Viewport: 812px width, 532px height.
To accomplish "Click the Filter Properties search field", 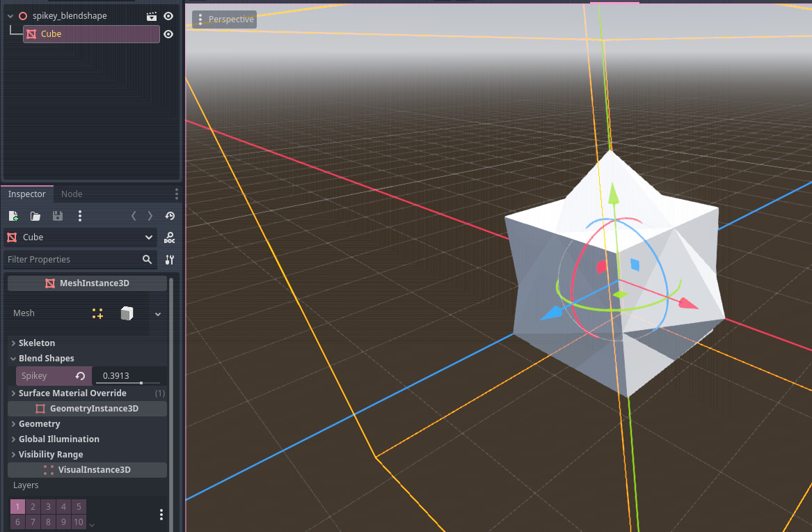I will (72, 260).
